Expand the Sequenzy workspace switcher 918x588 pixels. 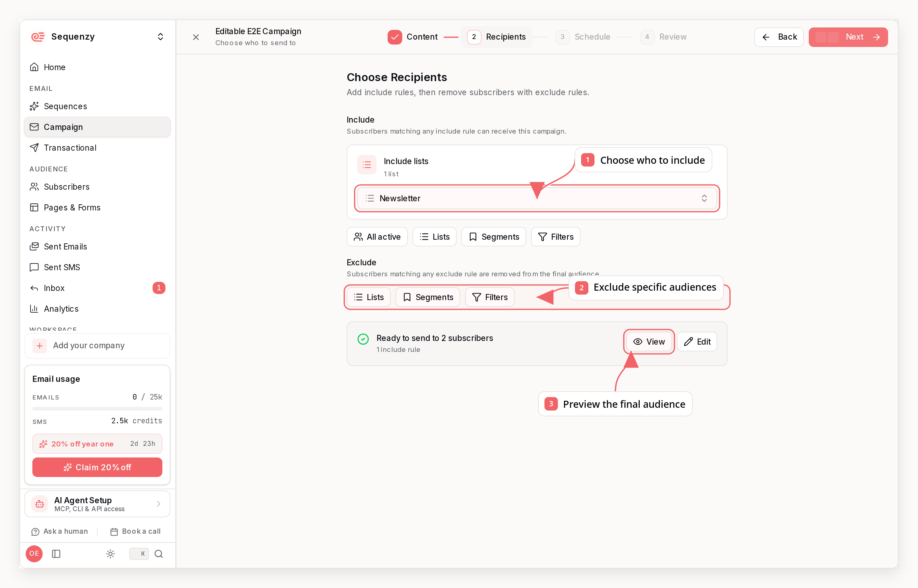(x=161, y=37)
